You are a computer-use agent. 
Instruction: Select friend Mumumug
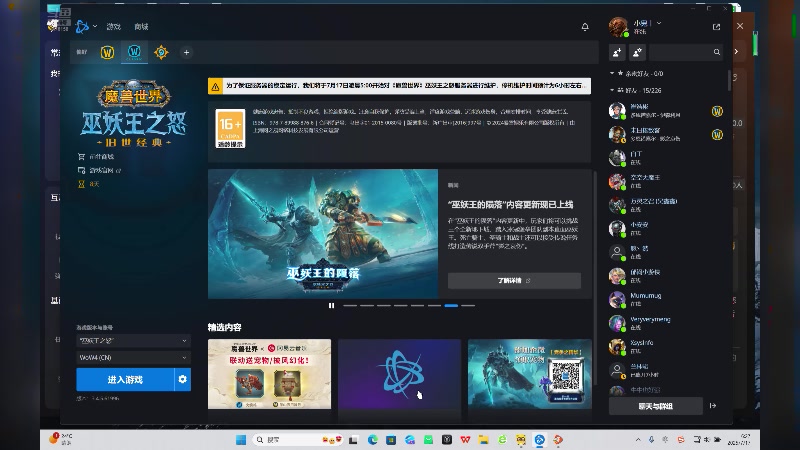(x=666, y=299)
